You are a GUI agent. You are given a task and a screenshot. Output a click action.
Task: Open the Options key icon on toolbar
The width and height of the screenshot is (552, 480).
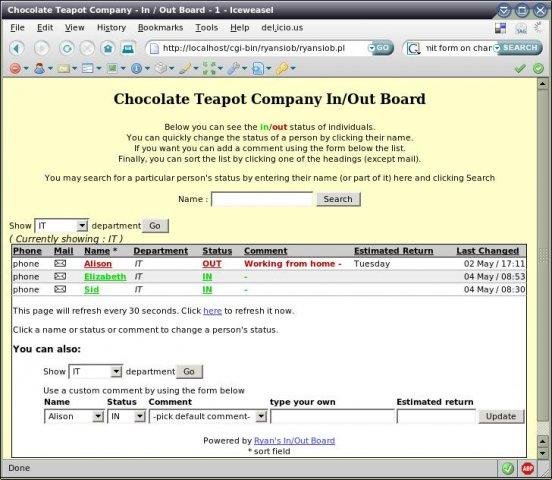282,68
